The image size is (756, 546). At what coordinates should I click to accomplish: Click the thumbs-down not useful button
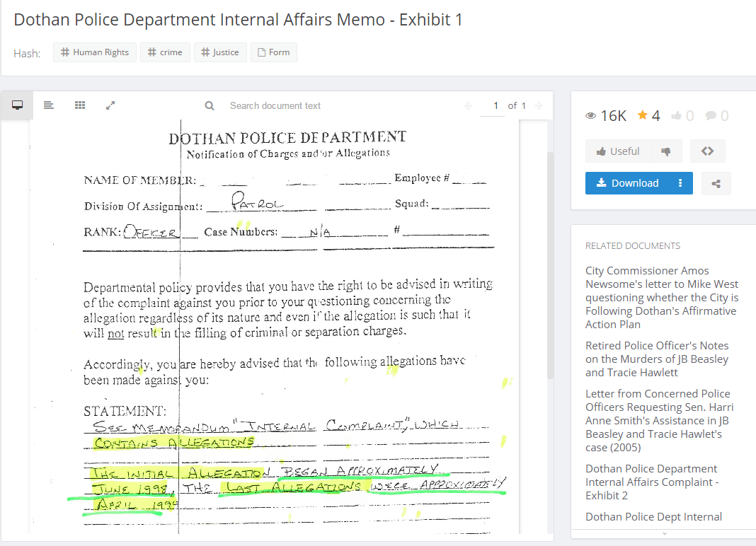coord(666,151)
